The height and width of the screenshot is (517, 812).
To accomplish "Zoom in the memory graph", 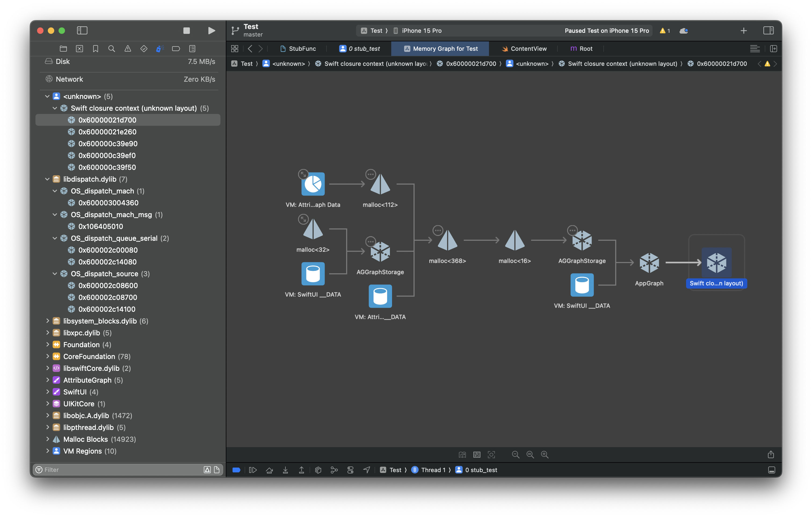I will 545,455.
